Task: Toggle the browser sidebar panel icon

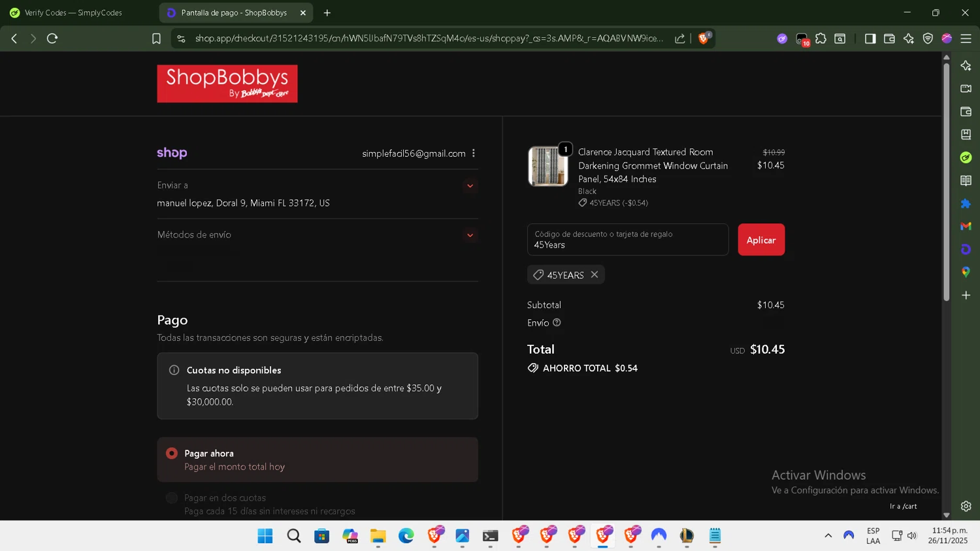Action: tap(870, 39)
